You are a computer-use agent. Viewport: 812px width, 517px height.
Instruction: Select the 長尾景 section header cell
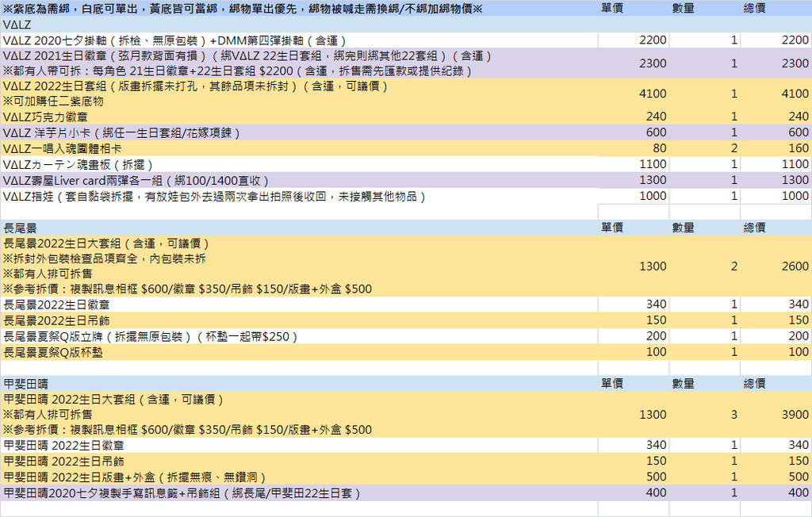pyautogui.click(x=299, y=228)
